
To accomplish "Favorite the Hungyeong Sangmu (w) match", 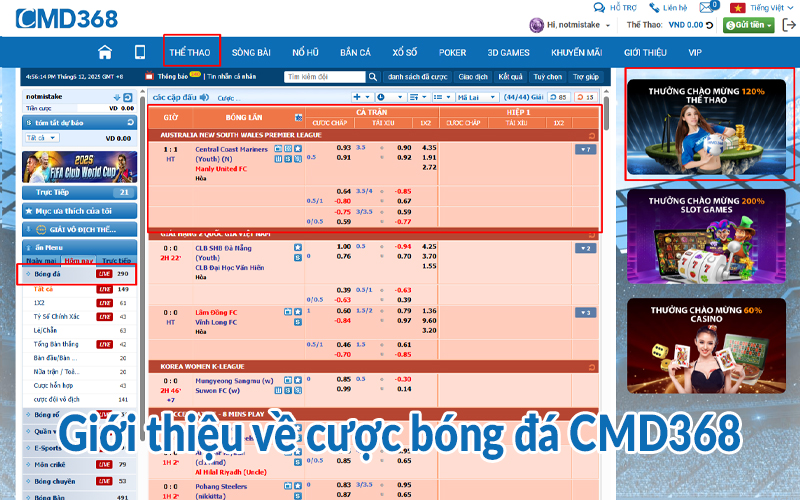I will point(298,380).
